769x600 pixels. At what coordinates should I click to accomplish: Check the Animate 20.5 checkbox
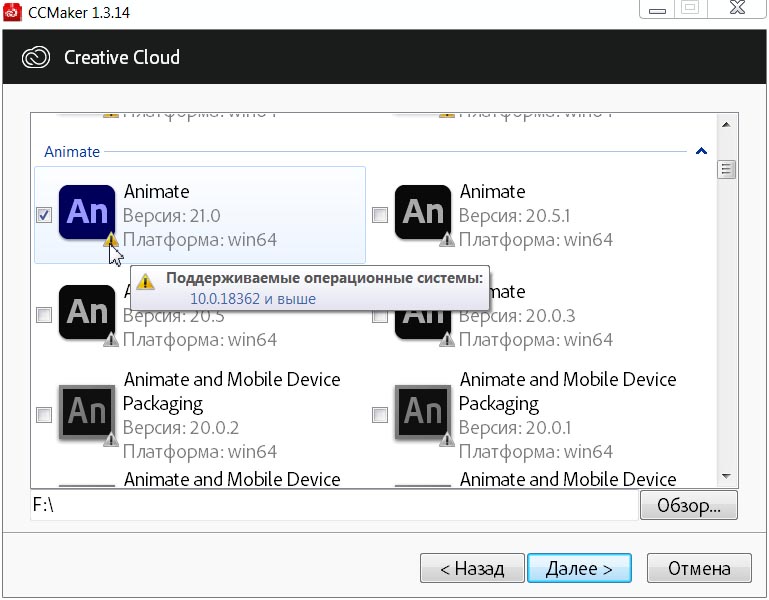[x=44, y=315]
